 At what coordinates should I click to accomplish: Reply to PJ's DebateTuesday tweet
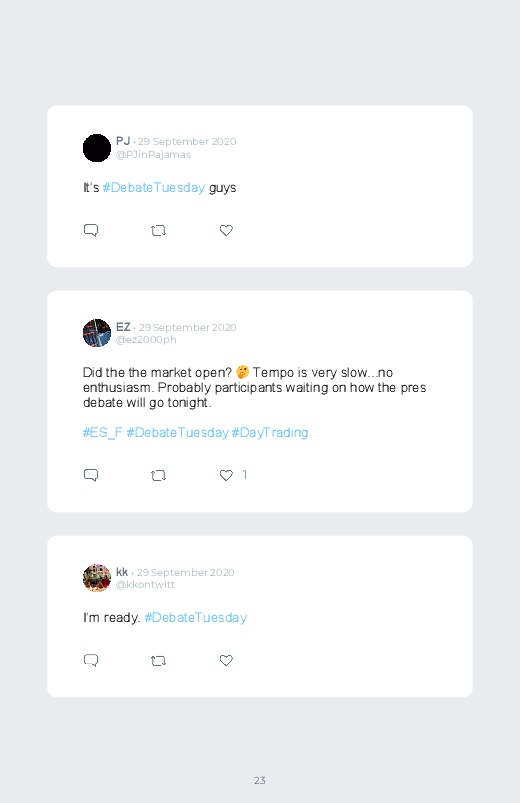pos(91,230)
